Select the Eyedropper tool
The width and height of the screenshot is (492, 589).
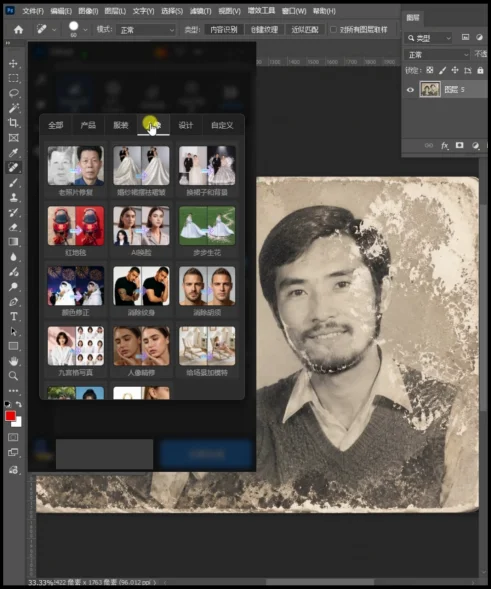[x=14, y=153]
